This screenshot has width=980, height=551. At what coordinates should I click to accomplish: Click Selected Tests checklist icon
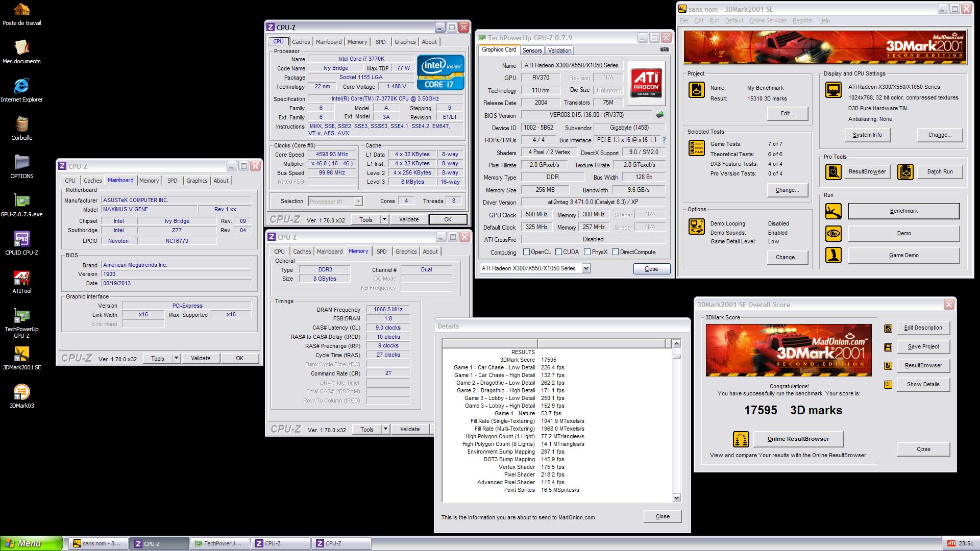tap(697, 148)
